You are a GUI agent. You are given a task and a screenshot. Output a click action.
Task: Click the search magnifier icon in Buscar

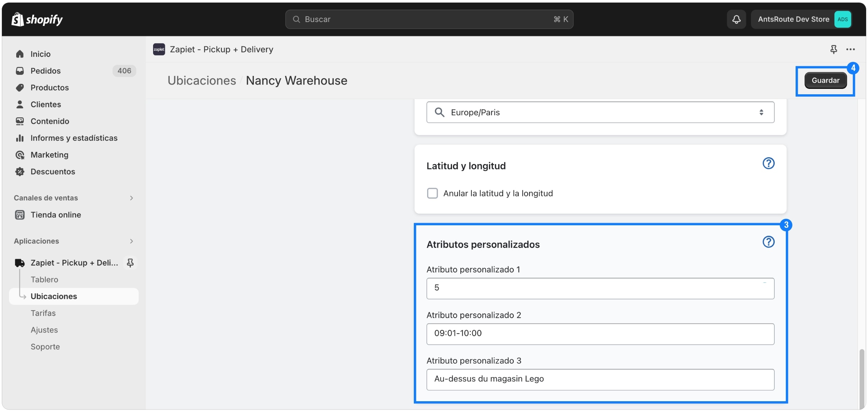tap(296, 19)
